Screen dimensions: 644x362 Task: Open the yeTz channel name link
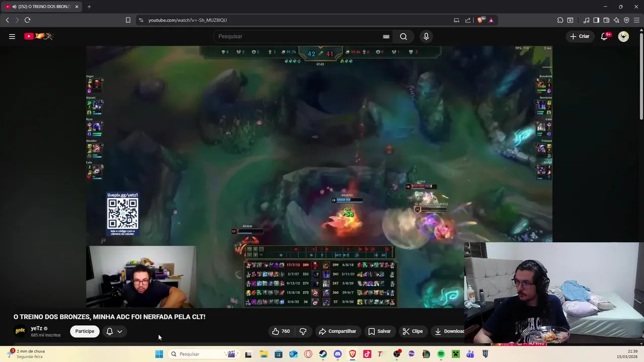(36, 328)
